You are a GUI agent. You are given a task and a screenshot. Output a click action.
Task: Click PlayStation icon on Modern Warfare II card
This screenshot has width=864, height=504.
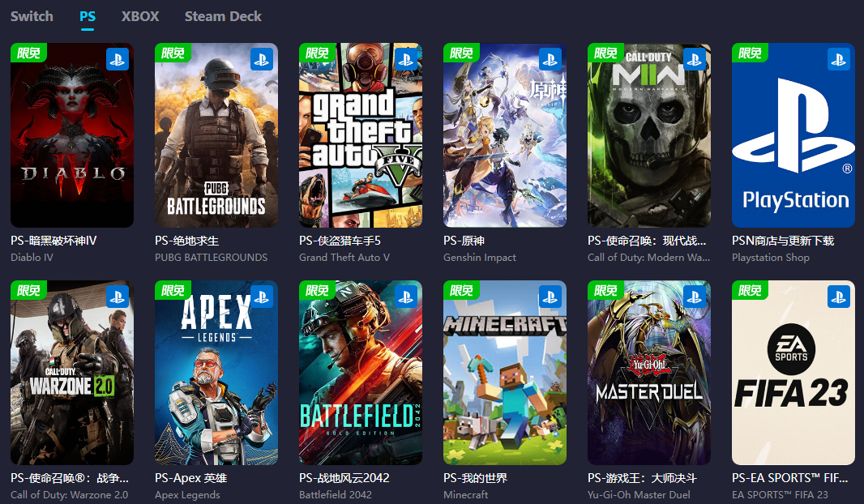(x=695, y=59)
